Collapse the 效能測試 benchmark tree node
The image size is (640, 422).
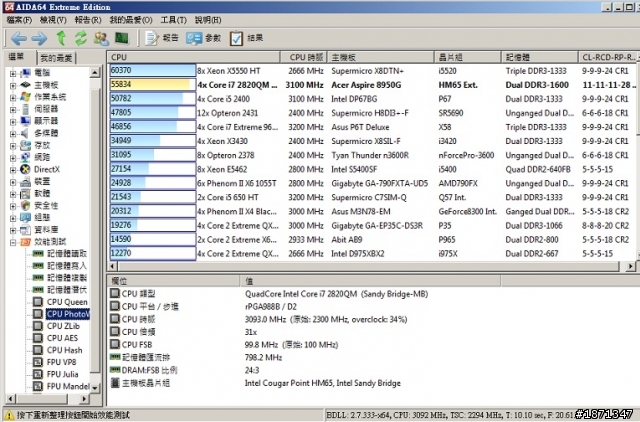pos(13,242)
